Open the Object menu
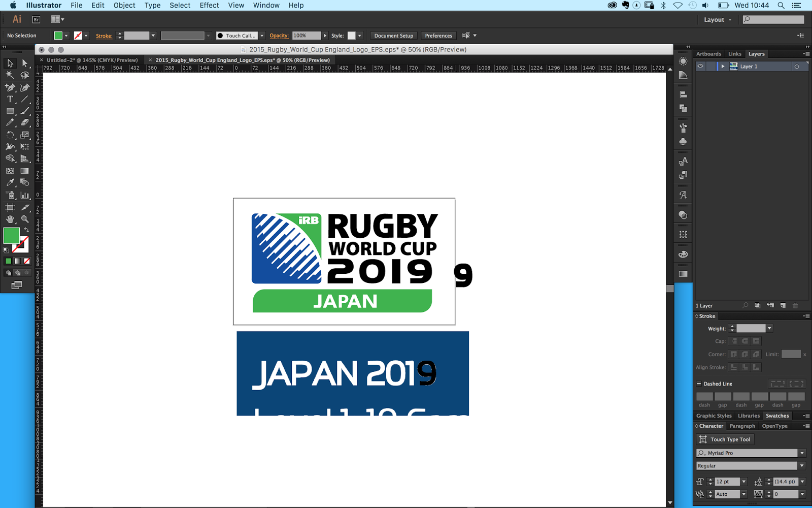This screenshot has height=508, width=812. [124, 5]
